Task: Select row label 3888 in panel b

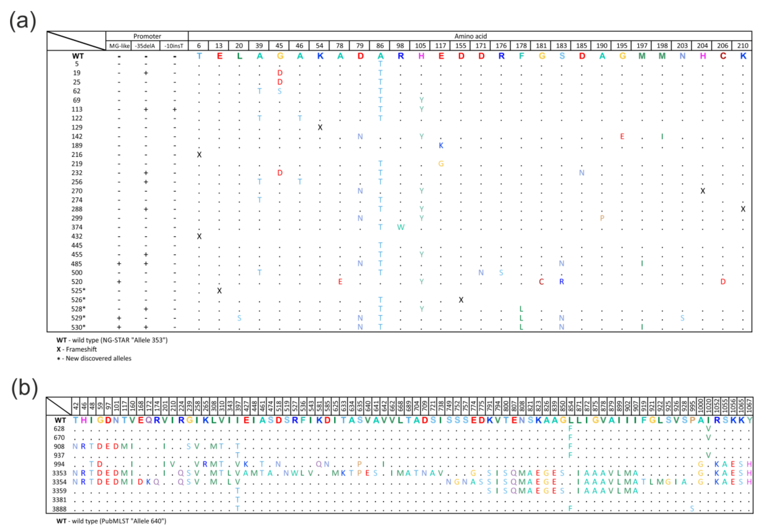Action: [x=59, y=509]
